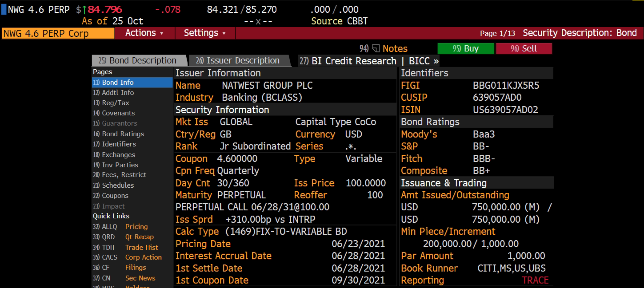Click Moody's rating Baa3

[x=484, y=134]
